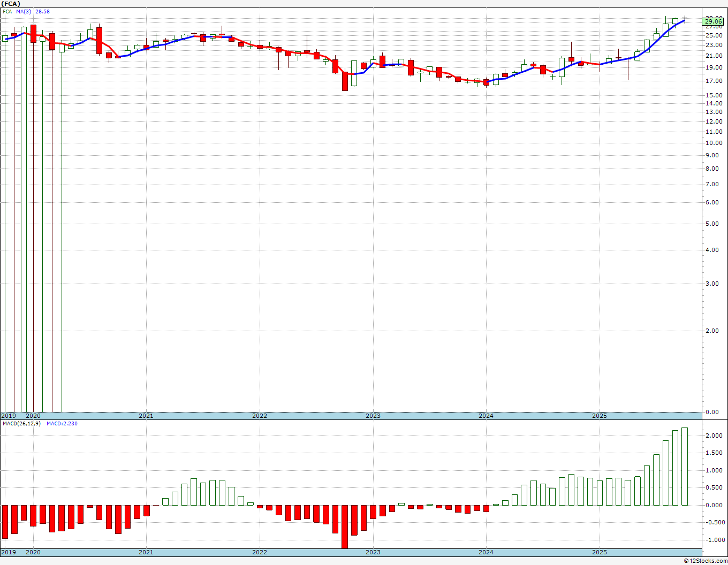The width and height of the screenshot is (728, 565).
Task: Click 2025 on the price chart time axis
Action: [x=599, y=416]
